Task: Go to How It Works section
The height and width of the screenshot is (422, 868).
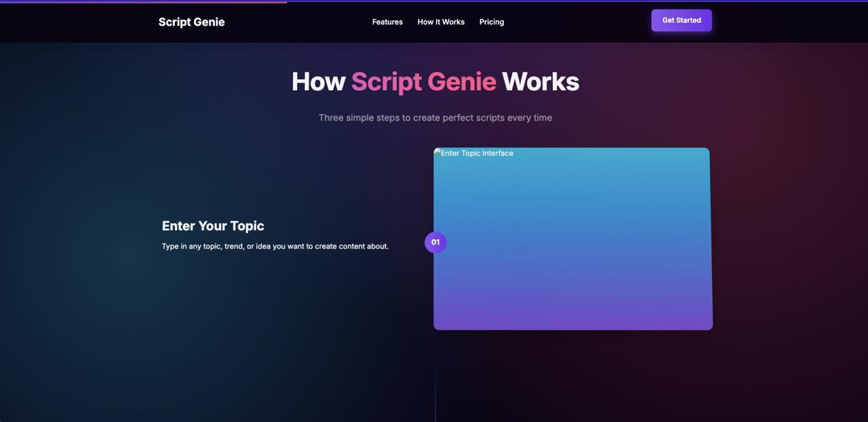Action: coord(441,22)
